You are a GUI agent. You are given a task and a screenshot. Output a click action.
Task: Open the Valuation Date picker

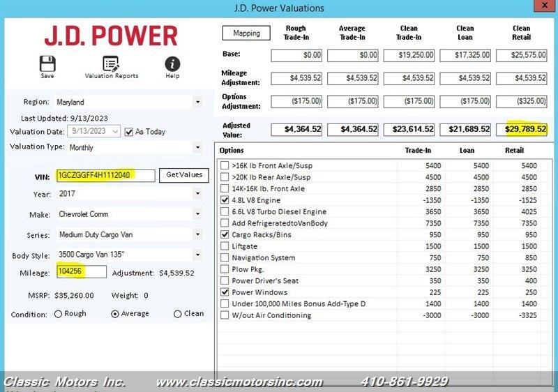[115, 132]
